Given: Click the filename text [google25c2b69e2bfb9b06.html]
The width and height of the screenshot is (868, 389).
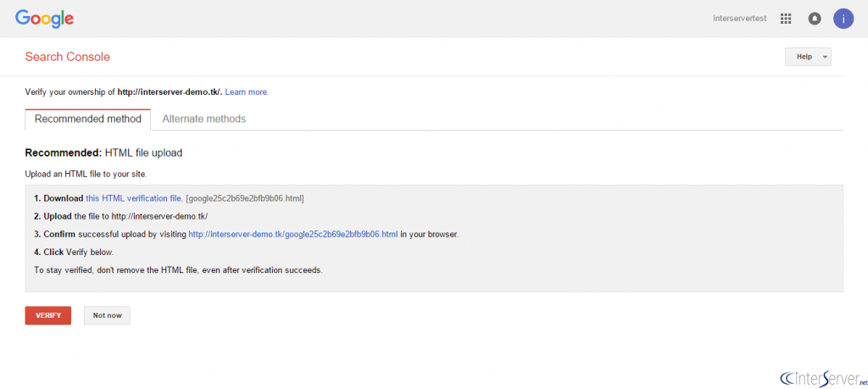Looking at the screenshot, I should coord(245,198).
